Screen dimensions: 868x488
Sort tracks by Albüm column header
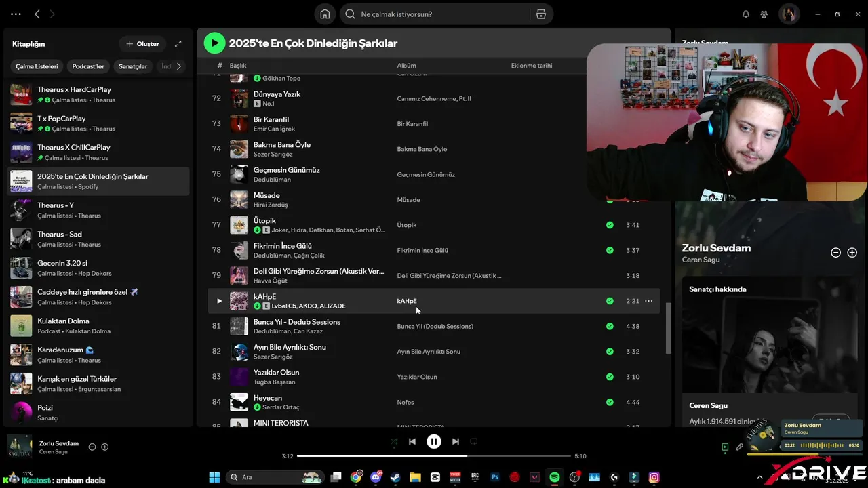pyautogui.click(x=407, y=66)
